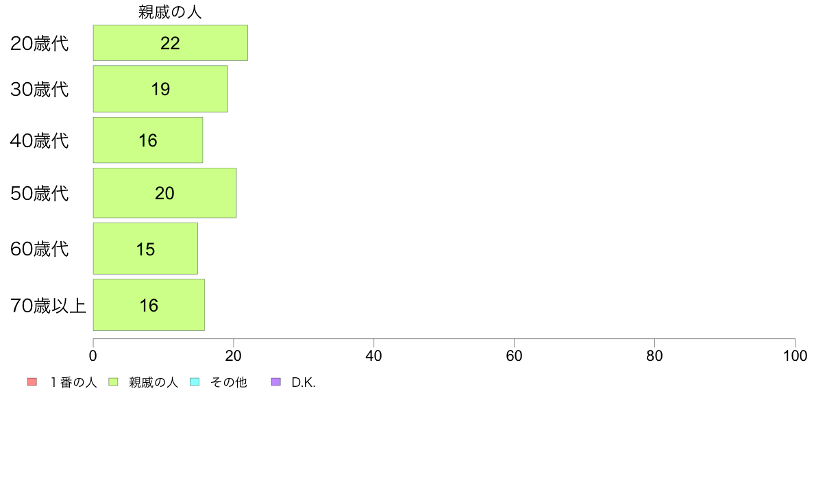Select the 30歳代 bar showing 19
Screen dimensions: 814x504
tap(160, 89)
